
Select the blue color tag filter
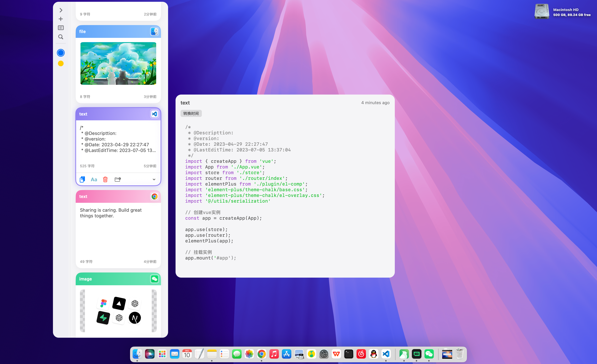click(x=61, y=53)
